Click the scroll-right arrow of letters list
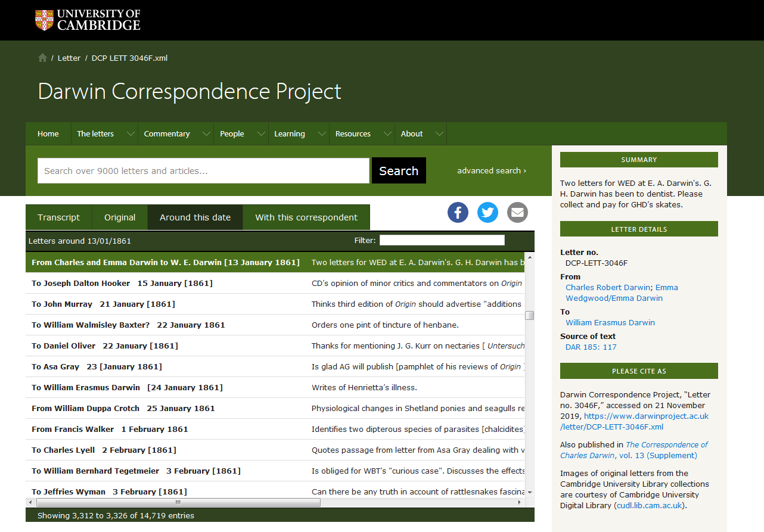 [x=520, y=502]
